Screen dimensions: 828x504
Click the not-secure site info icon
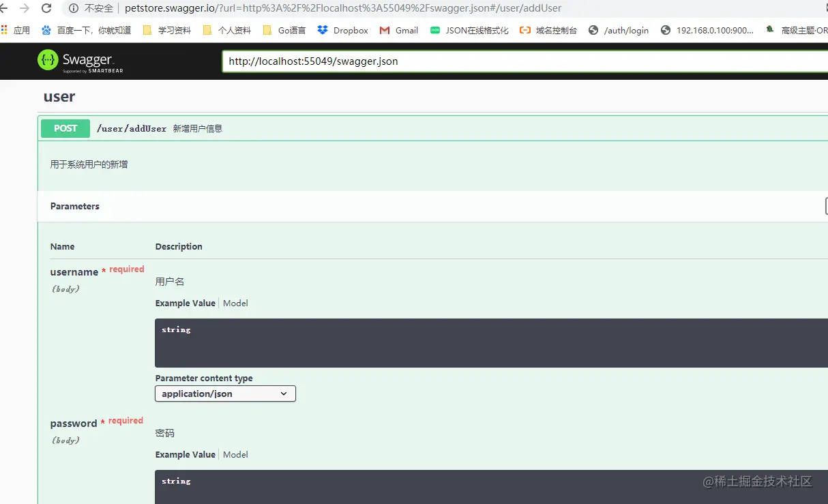pyautogui.click(x=74, y=8)
